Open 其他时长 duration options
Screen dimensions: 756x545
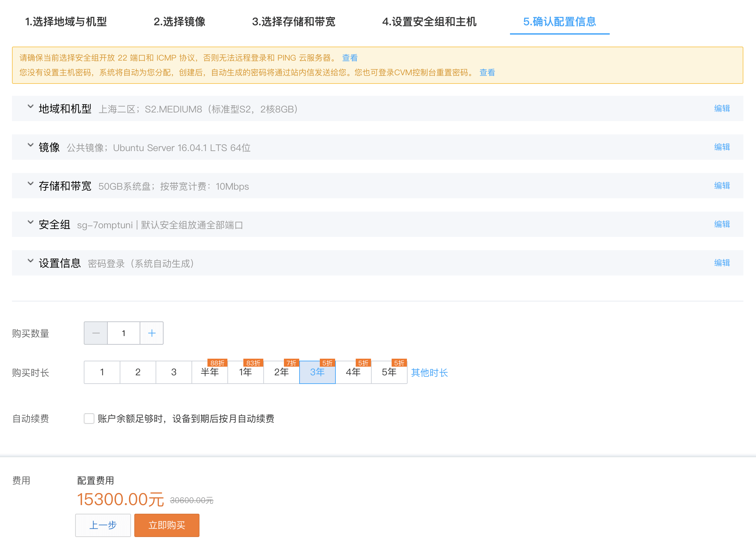pyautogui.click(x=429, y=373)
